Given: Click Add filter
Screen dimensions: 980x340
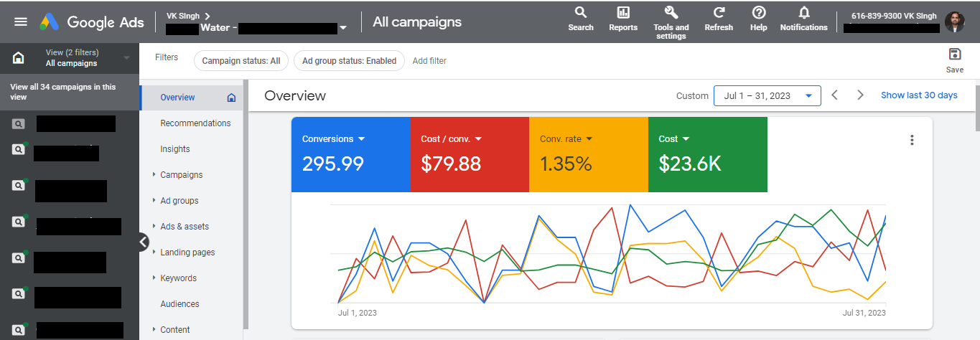Looking at the screenshot, I should [x=429, y=61].
